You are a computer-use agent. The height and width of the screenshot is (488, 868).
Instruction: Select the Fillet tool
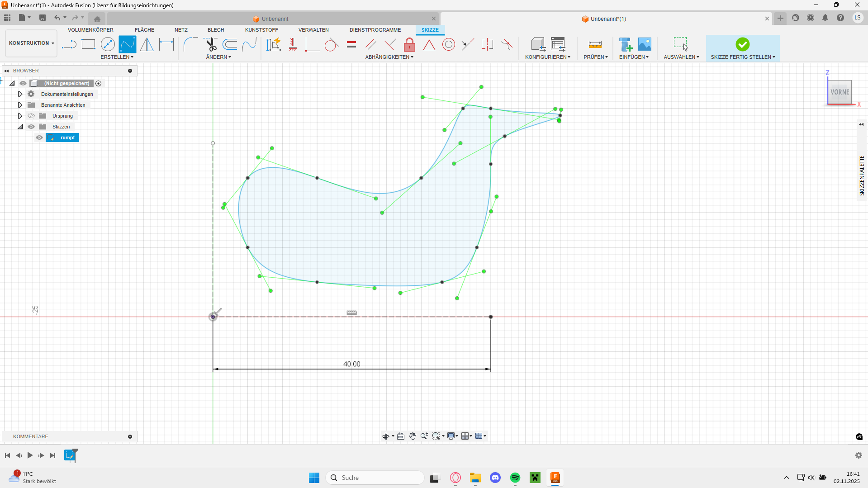click(x=190, y=44)
